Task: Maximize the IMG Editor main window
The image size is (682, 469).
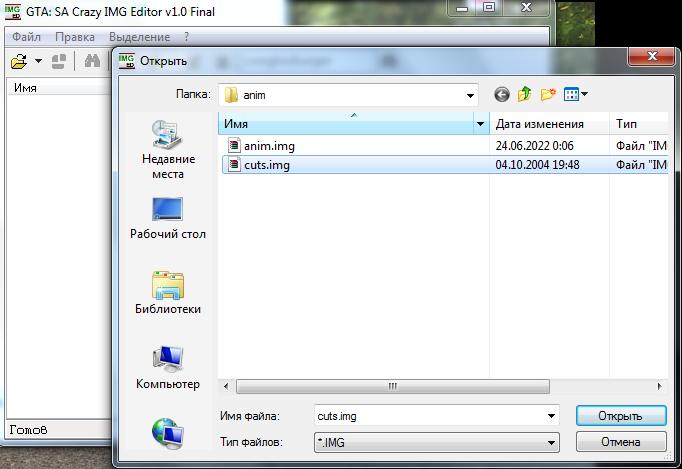Action: coord(489,8)
